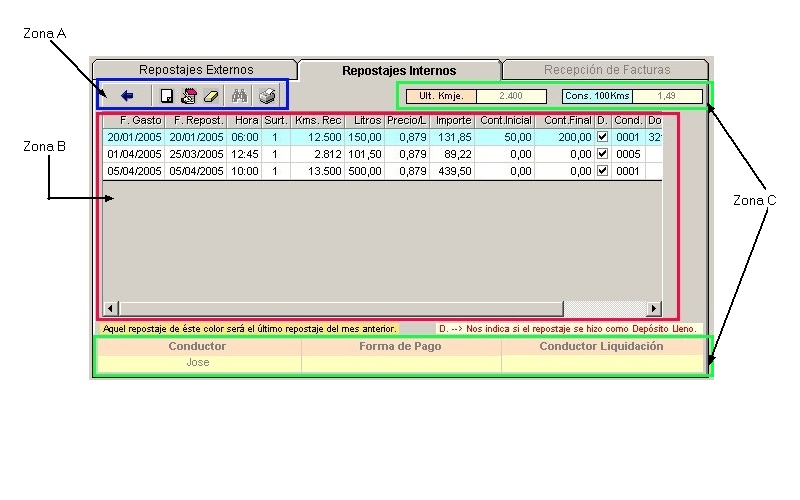Click the Importe cell 439,50
This screenshot has width=800, height=500.
coord(452,170)
